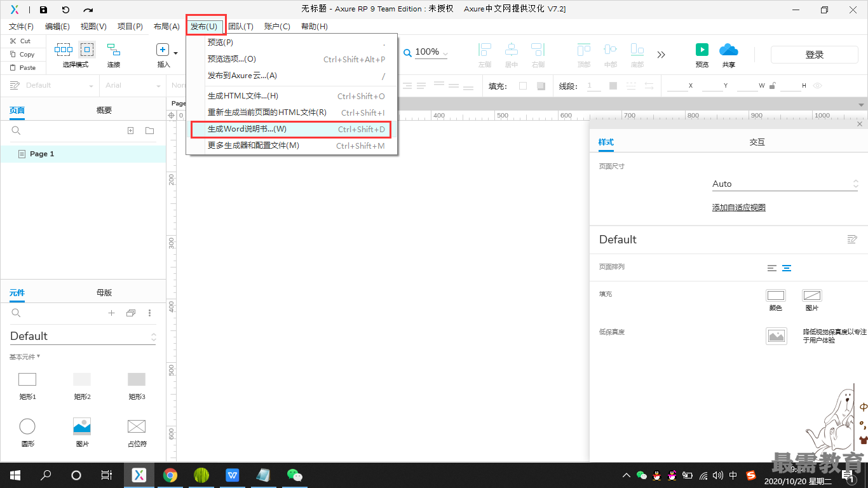The height and width of the screenshot is (488, 868).
Task: Switch to the 交互 interactions tab
Action: coord(757,142)
